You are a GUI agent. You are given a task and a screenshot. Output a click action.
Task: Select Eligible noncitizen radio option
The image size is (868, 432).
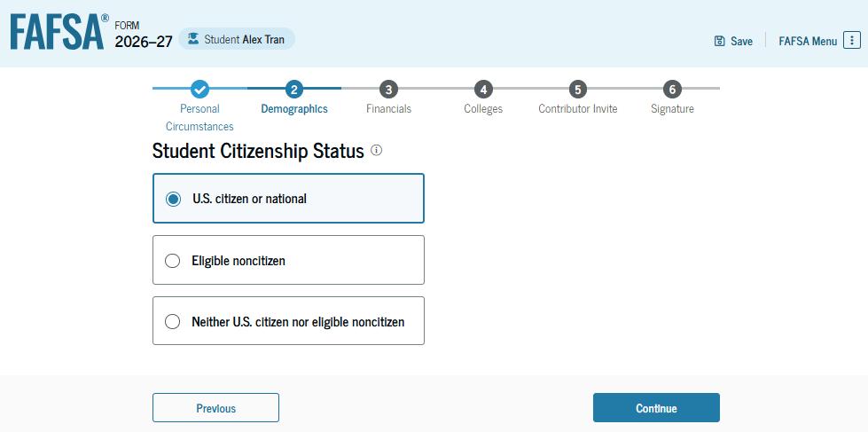point(173,261)
